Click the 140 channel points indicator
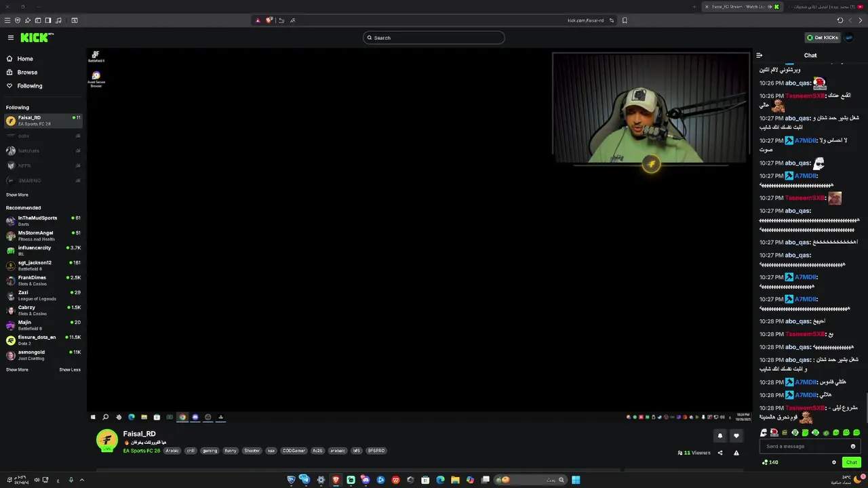The height and width of the screenshot is (488, 868). tap(770, 462)
